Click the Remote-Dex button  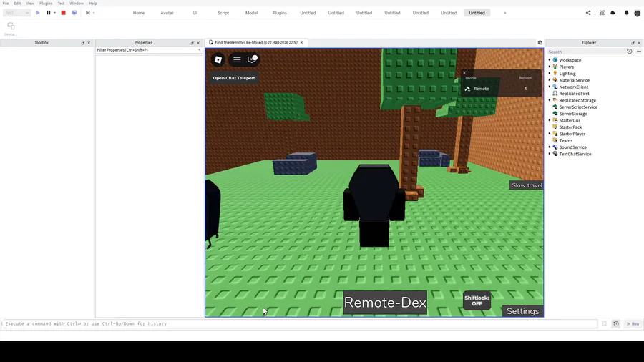385,303
